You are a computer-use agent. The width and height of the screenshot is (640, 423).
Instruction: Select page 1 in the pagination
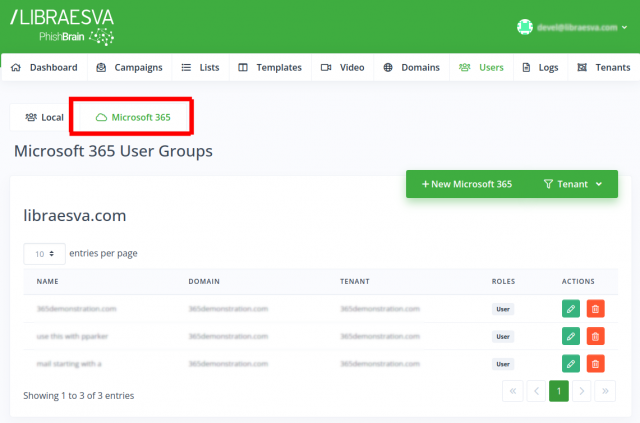(559, 391)
